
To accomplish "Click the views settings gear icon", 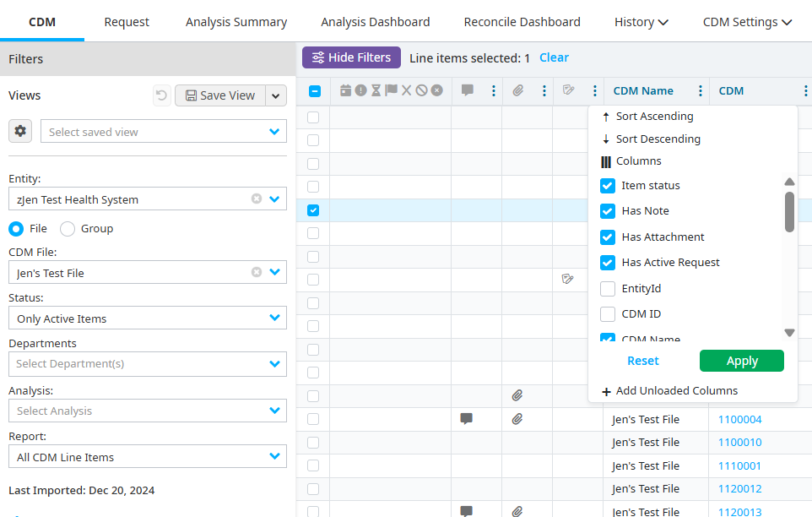I will pyautogui.click(x=20, y=131).
